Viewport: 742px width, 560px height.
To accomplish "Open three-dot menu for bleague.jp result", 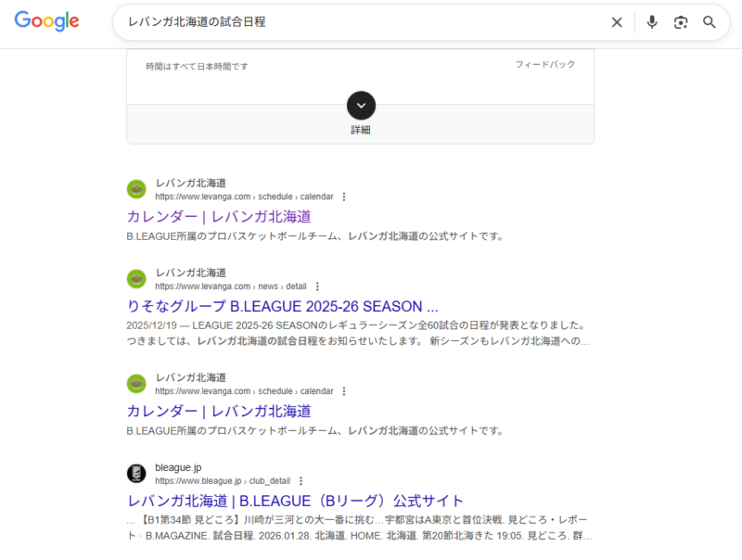I will 301,481.
